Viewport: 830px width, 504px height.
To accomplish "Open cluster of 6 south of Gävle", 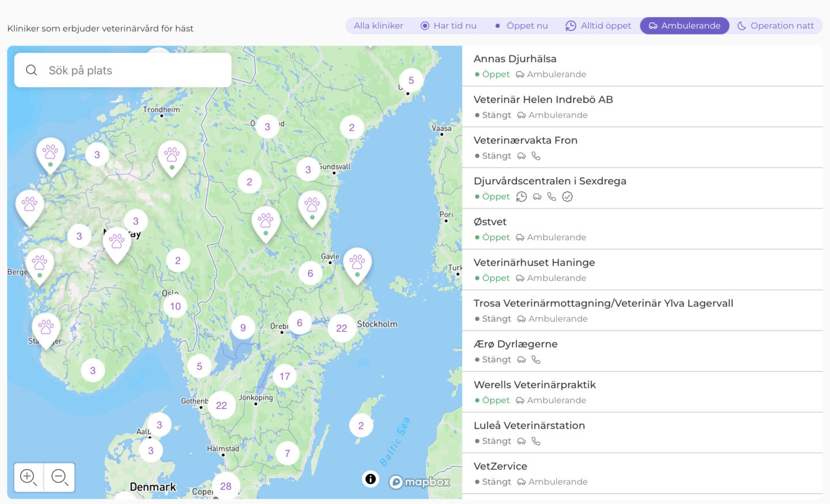I will (x=310, y=274).
